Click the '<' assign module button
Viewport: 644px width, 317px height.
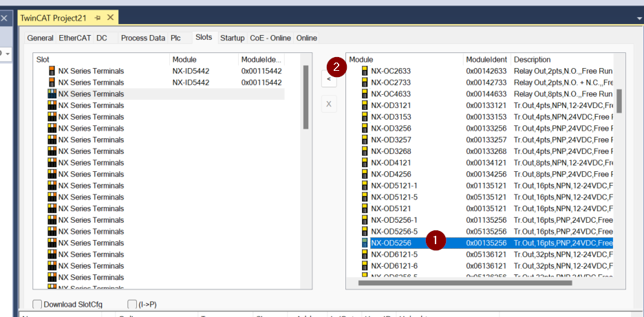329,79
